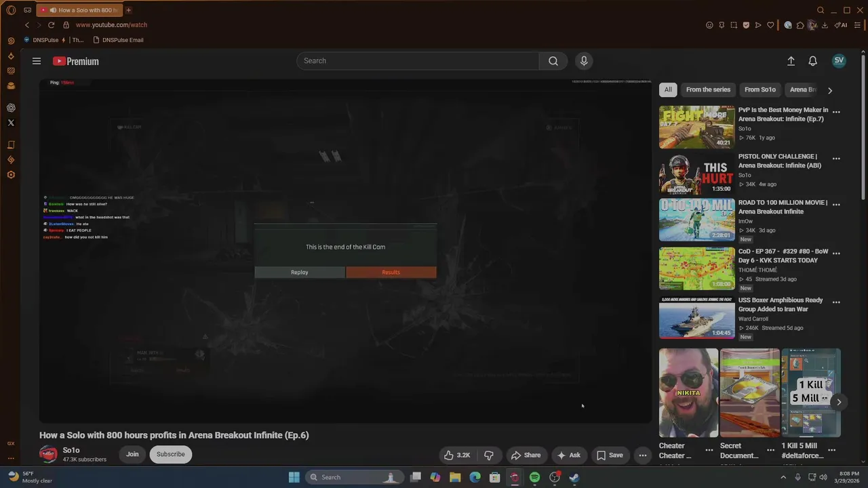The width and height of the screenshot is (868, 488).
Task: Open Steam from the taskbar
Action: coord(574,477)
